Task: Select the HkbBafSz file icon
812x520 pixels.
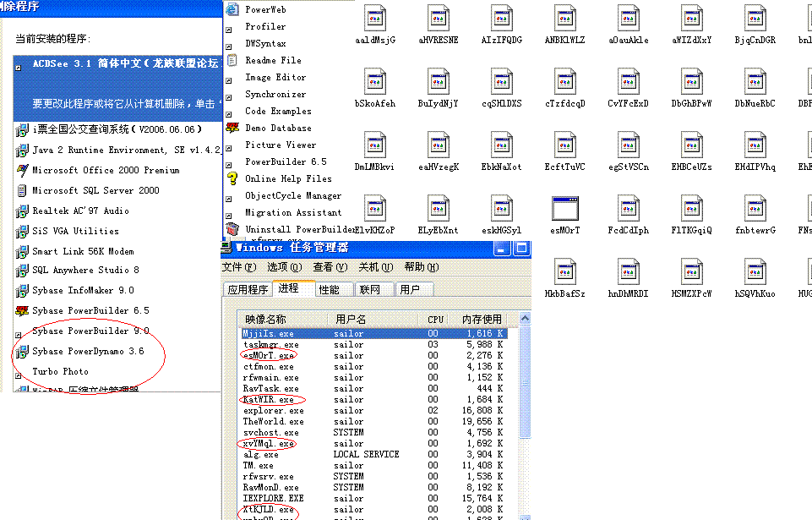Action: [x=565, y=271]
